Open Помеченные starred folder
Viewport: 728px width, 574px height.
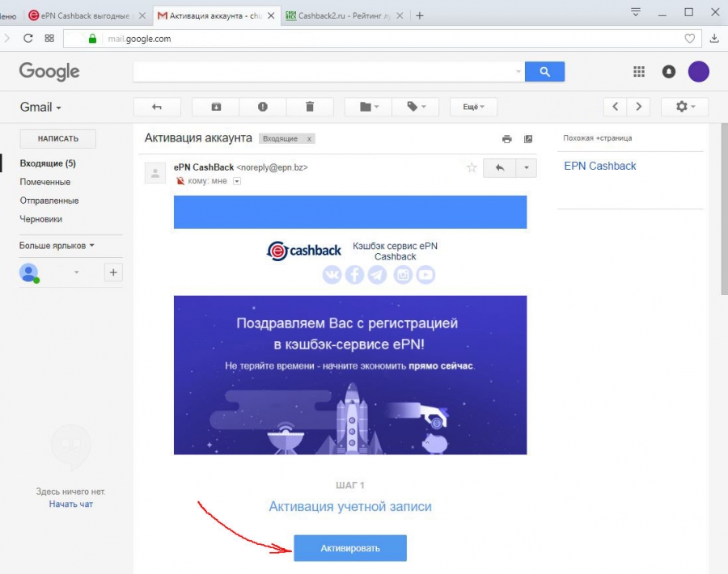[45, 182]
